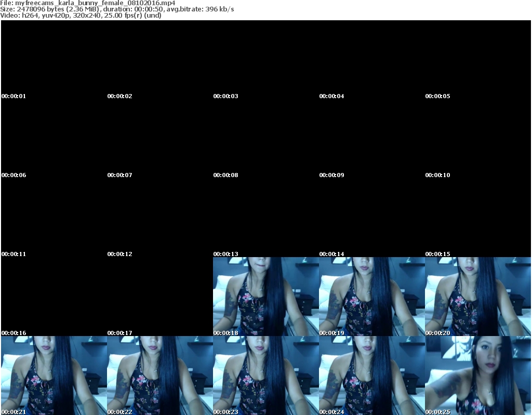Screen dimensions: 532x415
Task: Open the frame at 00:00:24
Action: (x=372, y=376)
